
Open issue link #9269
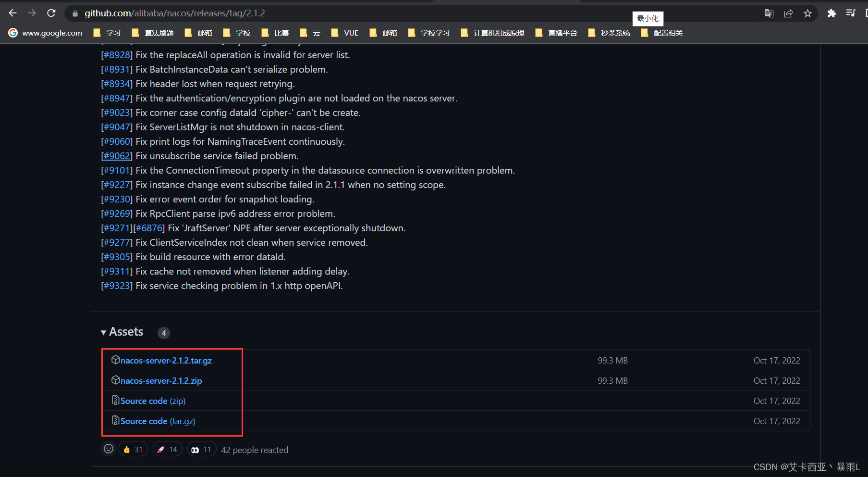pyautogui.click(x=117, y=213)
